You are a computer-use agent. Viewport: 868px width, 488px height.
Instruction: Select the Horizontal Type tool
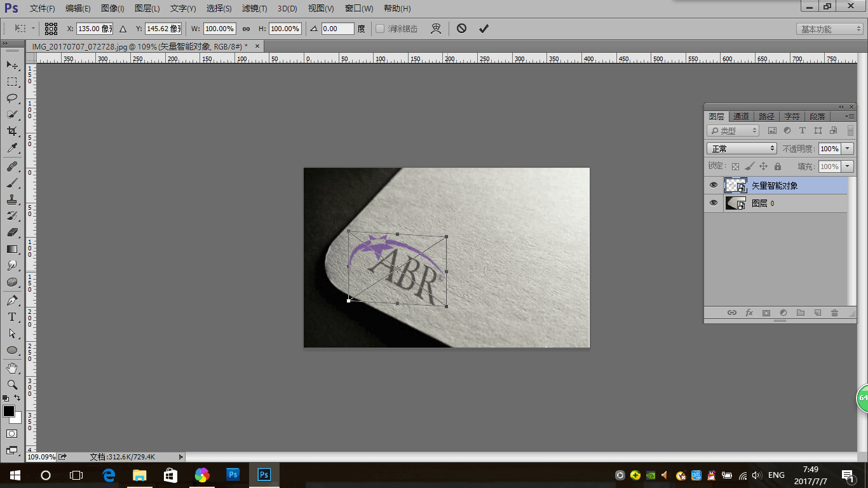point(12,317)
